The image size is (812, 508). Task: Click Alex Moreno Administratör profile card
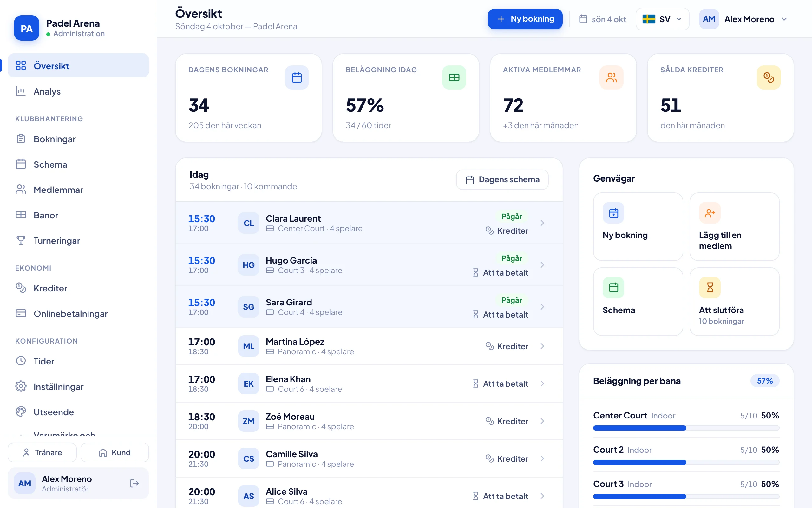point(78,483)
